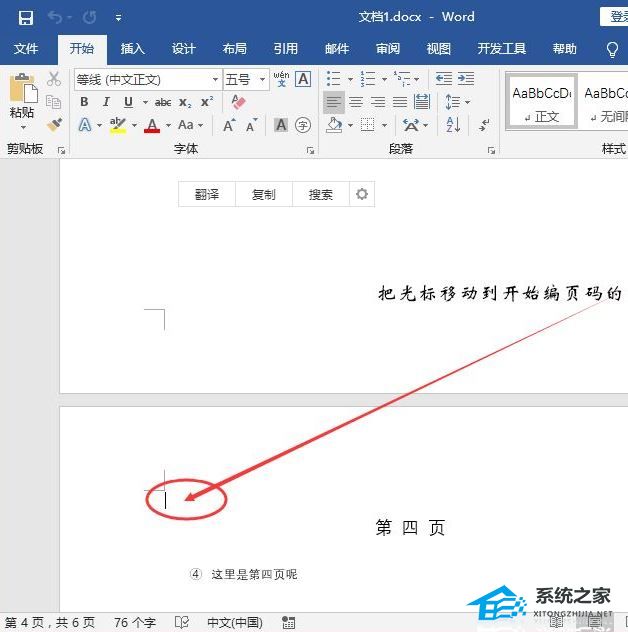628x632 pixels.
Task: Click the Save icon in title bar
Action: 25,17
